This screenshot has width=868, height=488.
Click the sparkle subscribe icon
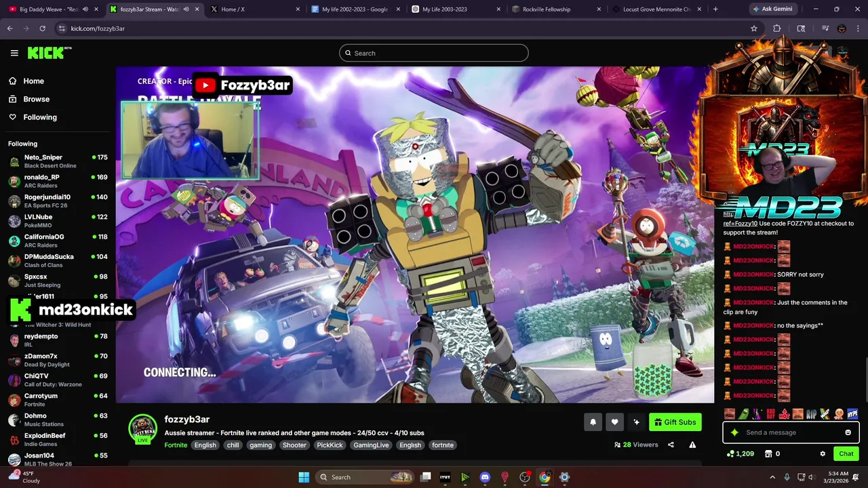click(x=636, y=422)
